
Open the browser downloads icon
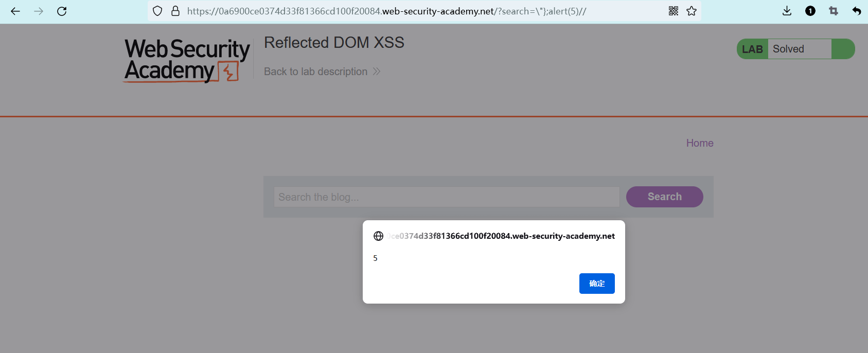pyautogui.click(x=787, y=11)
